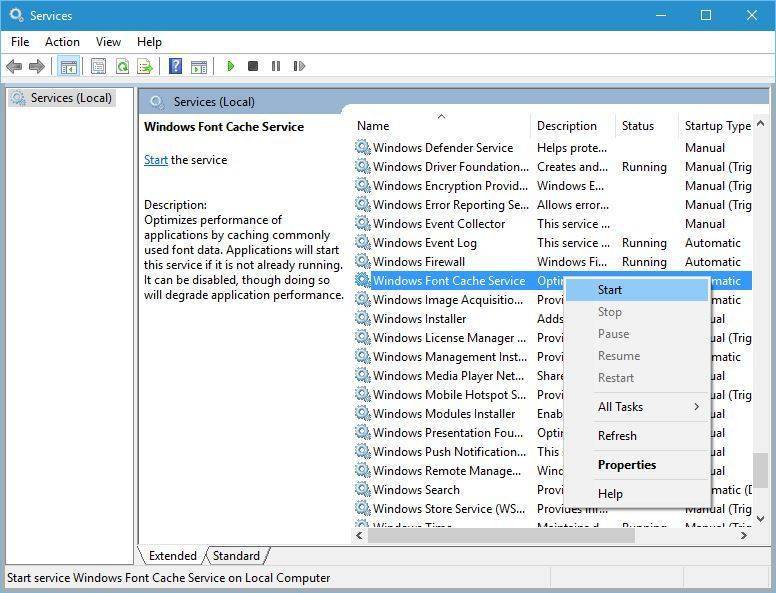The height and width of the screenshot is (593, 776).
Task: Click the vertical scrollbar down arrow
Action: click(x=761, y=519)
